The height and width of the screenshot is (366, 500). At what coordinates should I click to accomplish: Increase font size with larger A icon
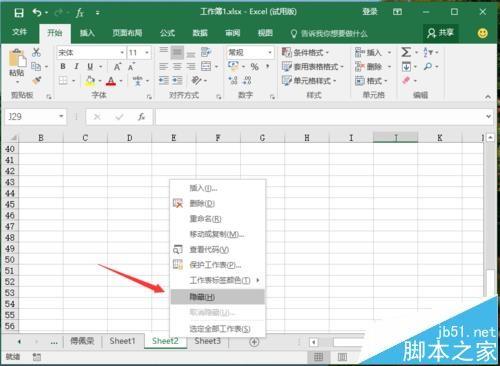click(x=117, y=67)
